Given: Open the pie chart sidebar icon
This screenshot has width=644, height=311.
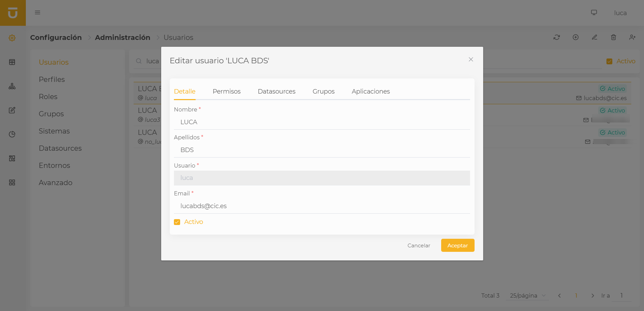Looking at the screenshot, I should pos(12,134).
